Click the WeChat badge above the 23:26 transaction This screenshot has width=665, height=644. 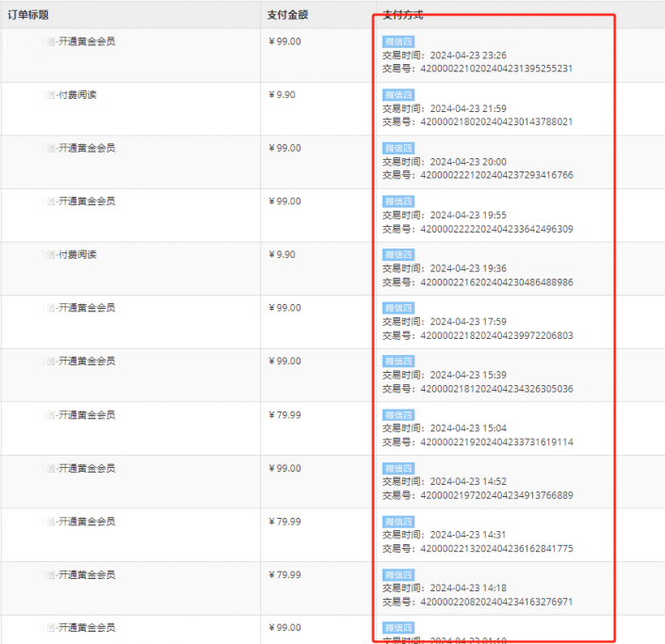pyautogui.click(x=397, y=41)
